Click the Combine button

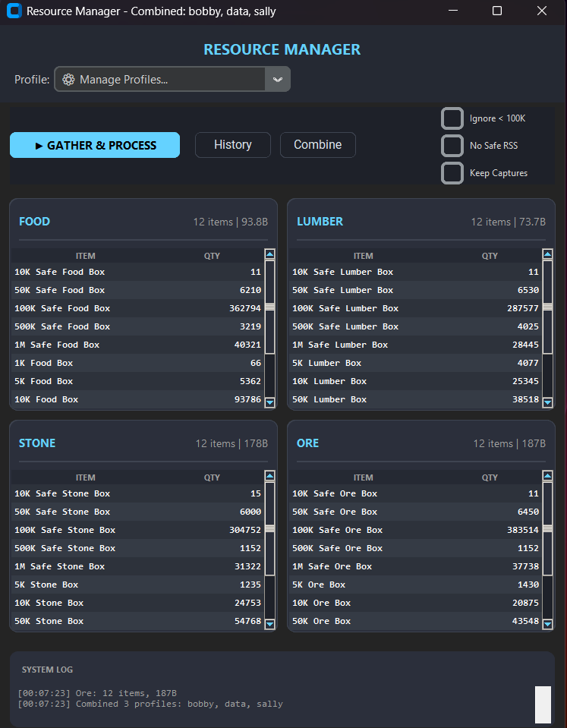click(x=317, y=145)
